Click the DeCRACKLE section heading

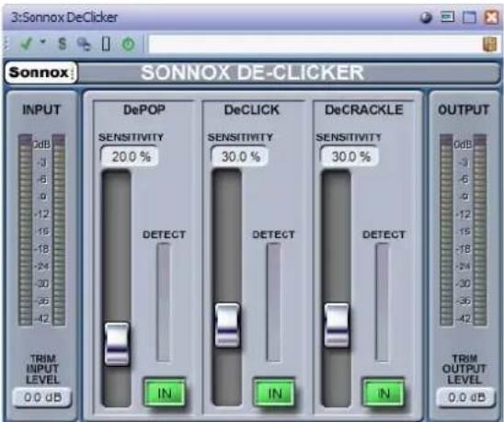(x=364, y=109)
